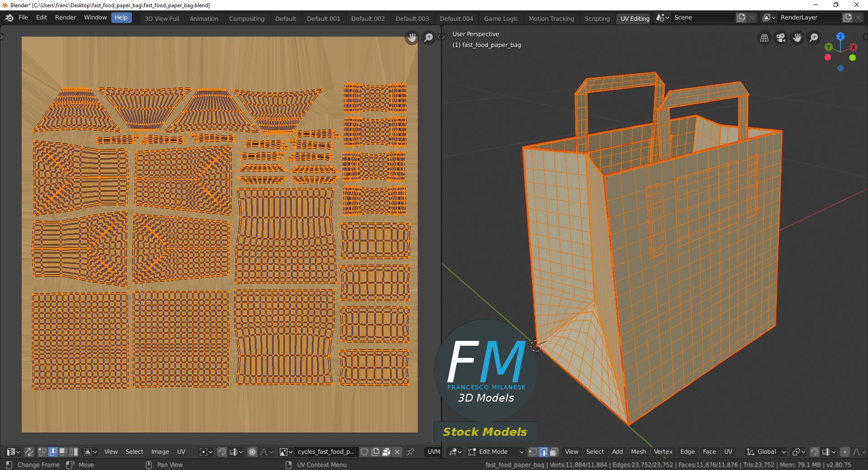
Task: Toggle UV sync selection icon
Action: click(x=29, y=451)
